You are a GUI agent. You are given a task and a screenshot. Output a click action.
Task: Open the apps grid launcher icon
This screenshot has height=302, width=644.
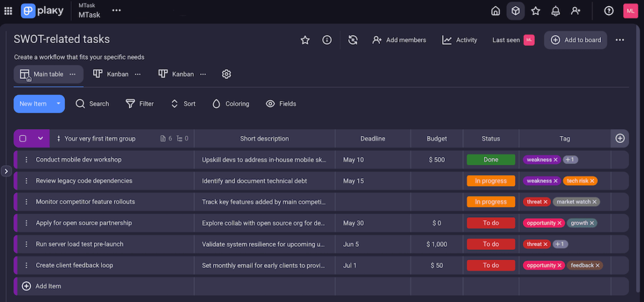(8, 10)
